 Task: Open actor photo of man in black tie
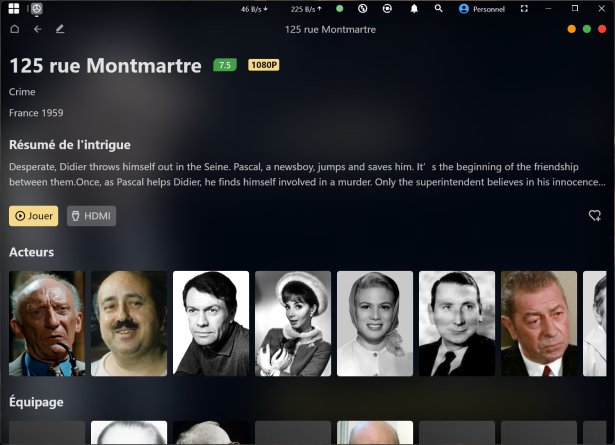[457, 323]
